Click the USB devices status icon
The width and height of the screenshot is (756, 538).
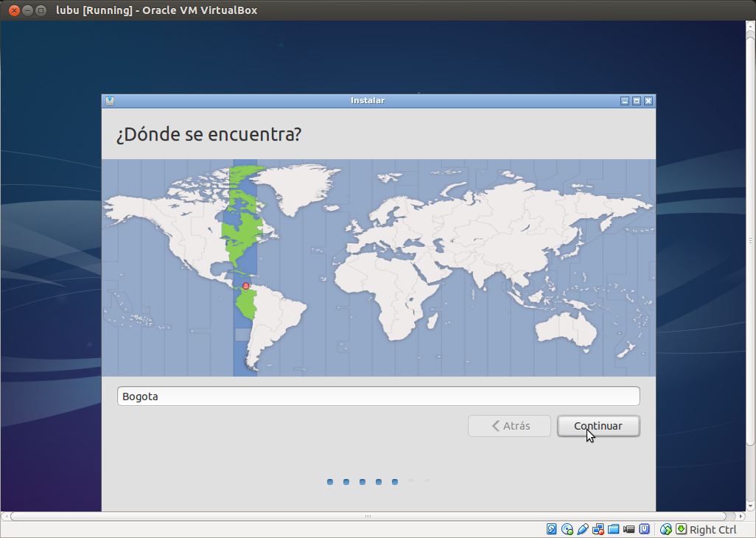point(583,529)
